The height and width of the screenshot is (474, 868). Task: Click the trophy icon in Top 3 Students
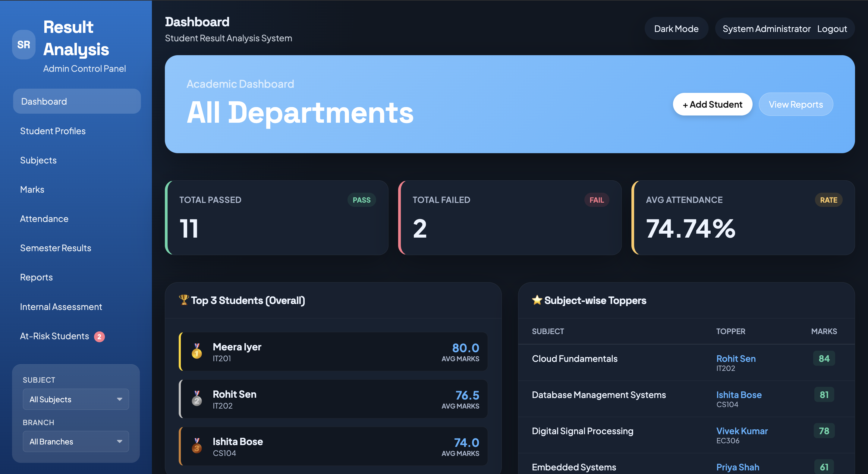click(184, 300)
